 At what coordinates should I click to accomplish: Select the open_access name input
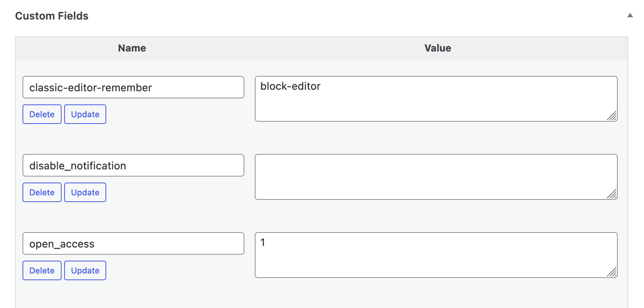point(133,243)
